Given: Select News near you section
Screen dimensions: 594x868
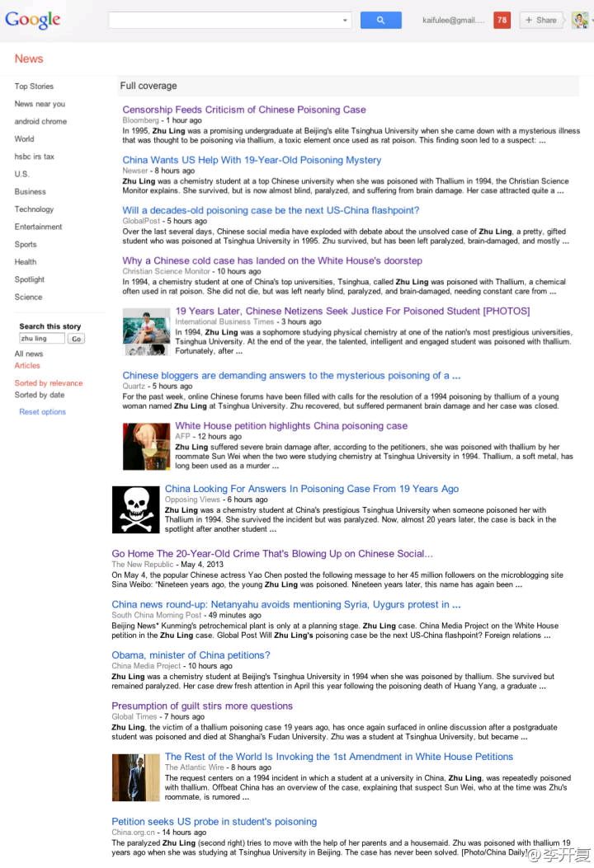Looking at the screenshot, I should tap(40, 104).
